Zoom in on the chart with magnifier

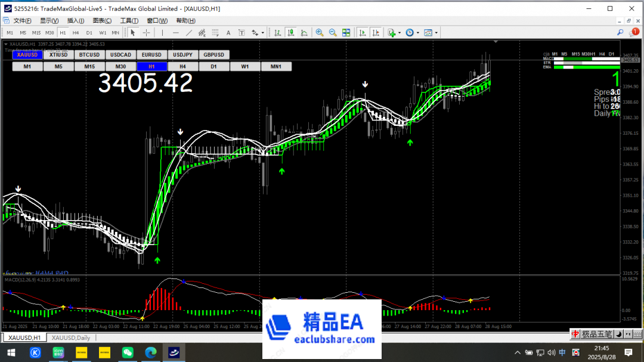click(319, 32)
